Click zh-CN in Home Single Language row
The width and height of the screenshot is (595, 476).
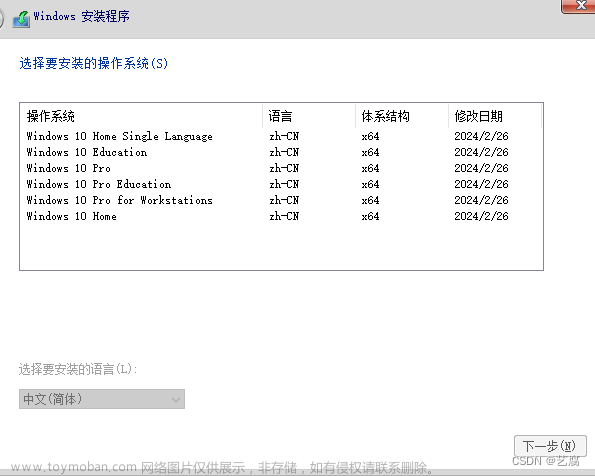click(284, 136)
